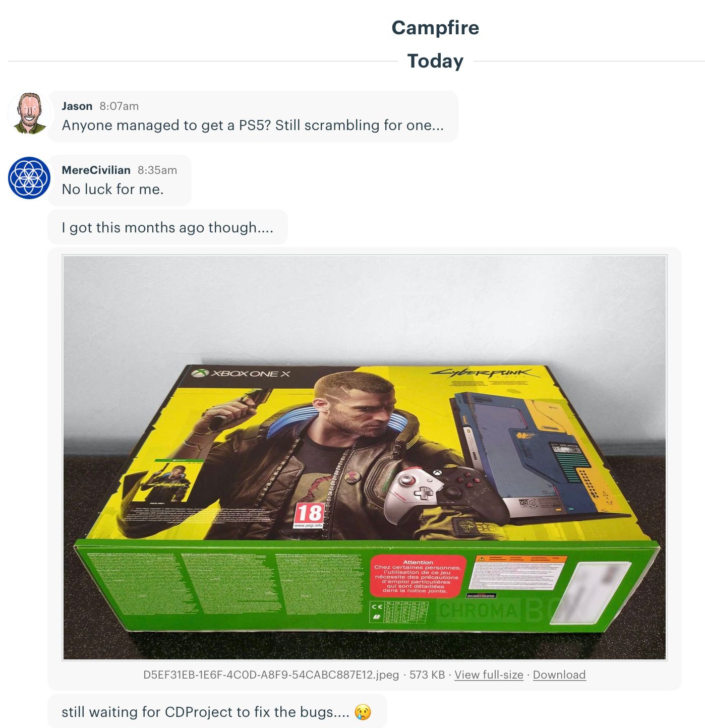Viewport: 705px width, 728px height.
Task: Click the Today date divider
Action: (x=435, y=61)
